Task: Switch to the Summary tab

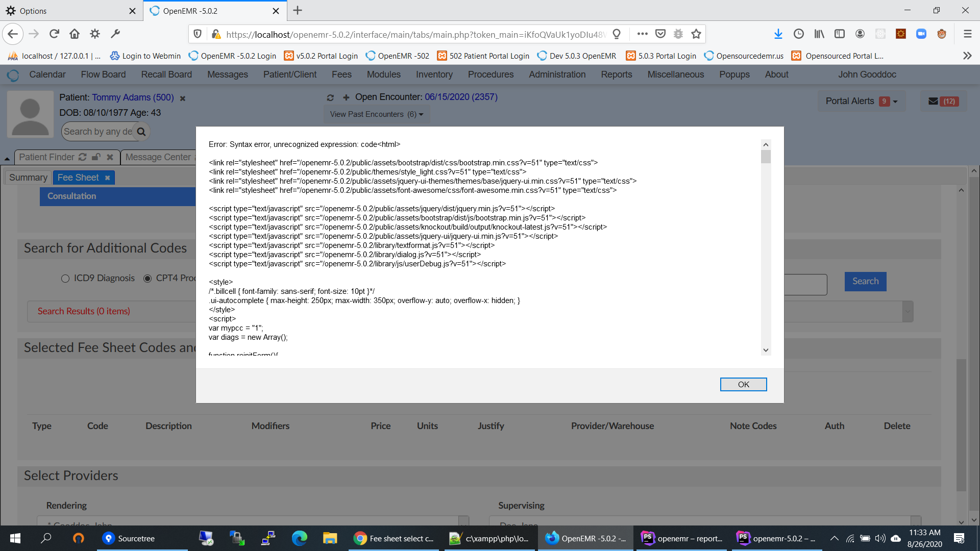Action: point(28,177)
